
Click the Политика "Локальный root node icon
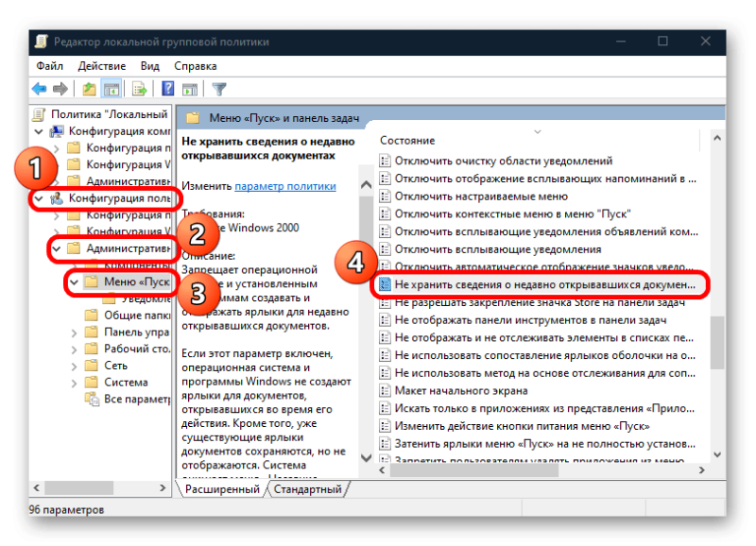(39, 114)
